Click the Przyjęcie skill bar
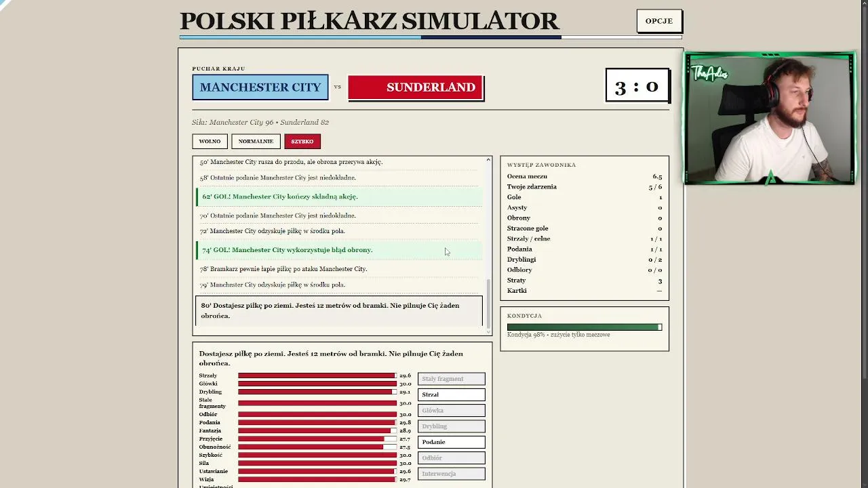Viewport: 868px width, 488px height. (317, 439)
